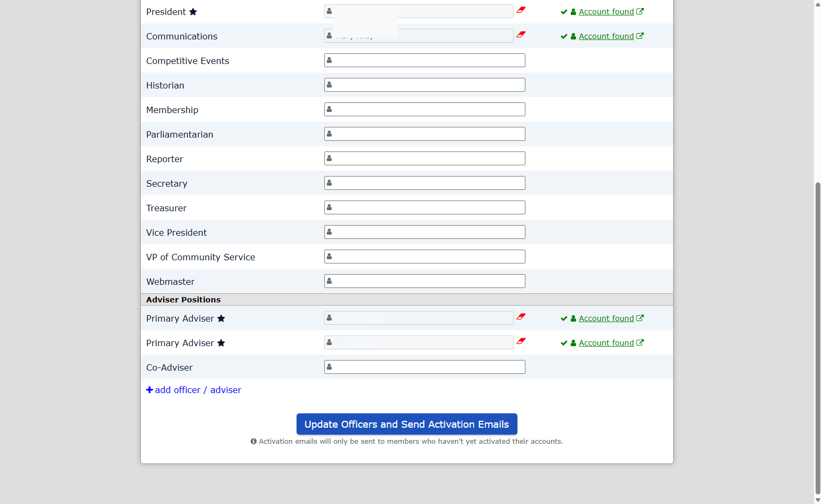822x504 pixels.
Task: Focus the Co-Adviser name field
Action: [425, 367]
